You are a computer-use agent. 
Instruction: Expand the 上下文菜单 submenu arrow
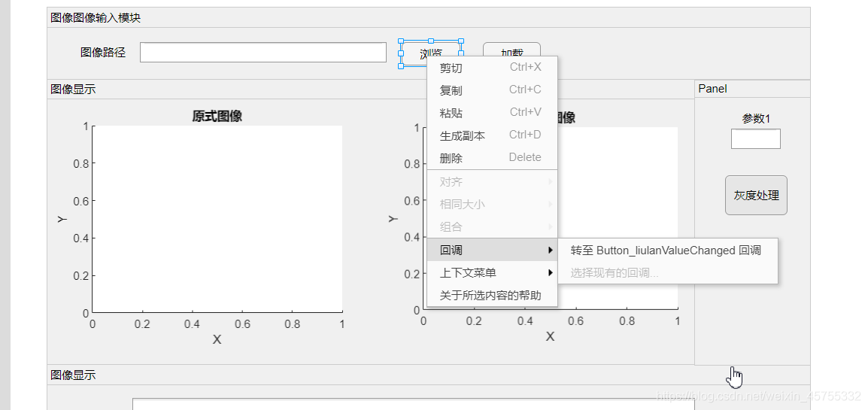[x=551, y=273]
